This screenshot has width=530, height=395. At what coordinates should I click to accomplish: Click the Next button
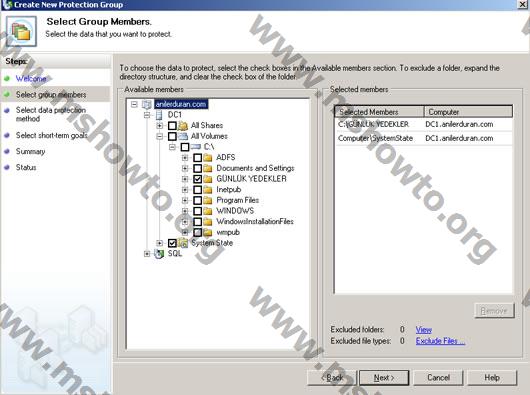click(x=384, y=378)
